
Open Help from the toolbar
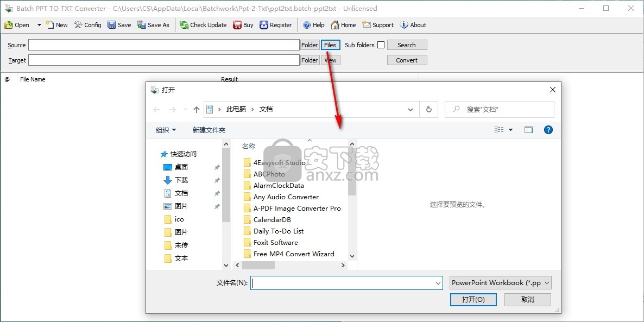coord(314,25)
